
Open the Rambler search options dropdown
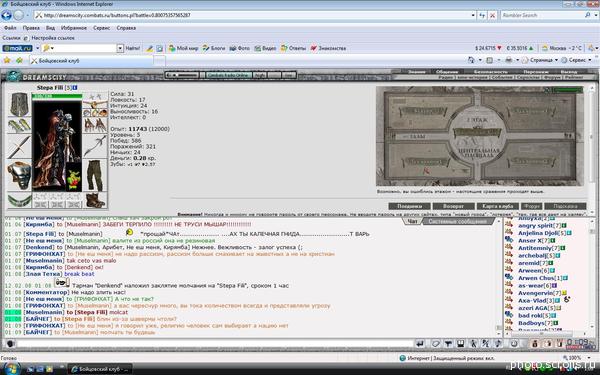coord(596,15)
